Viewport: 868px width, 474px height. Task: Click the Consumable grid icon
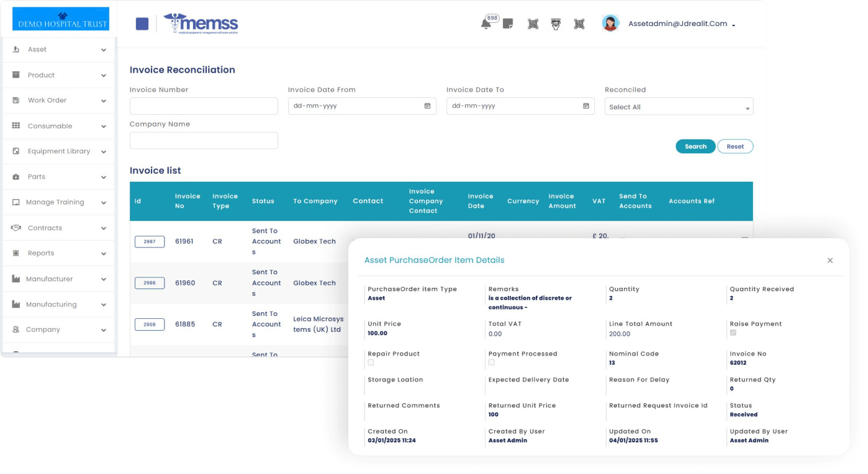pyautogui.click(x=16, y=126)
